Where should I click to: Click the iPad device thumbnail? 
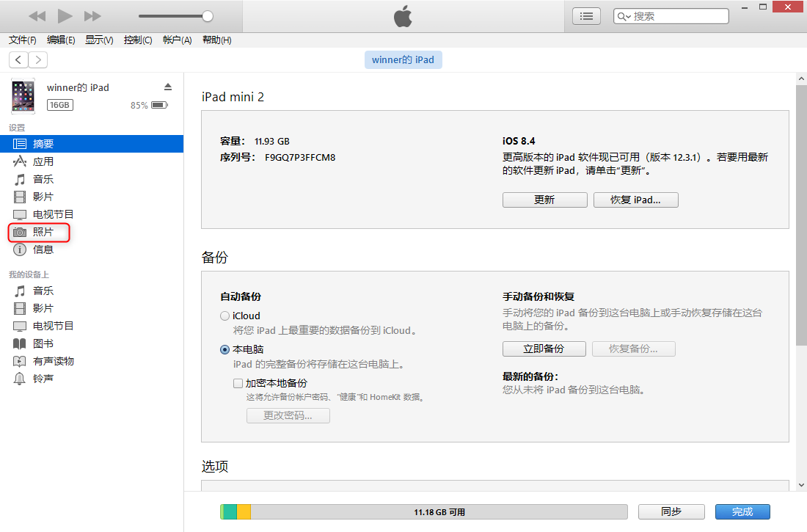point(23,96)
